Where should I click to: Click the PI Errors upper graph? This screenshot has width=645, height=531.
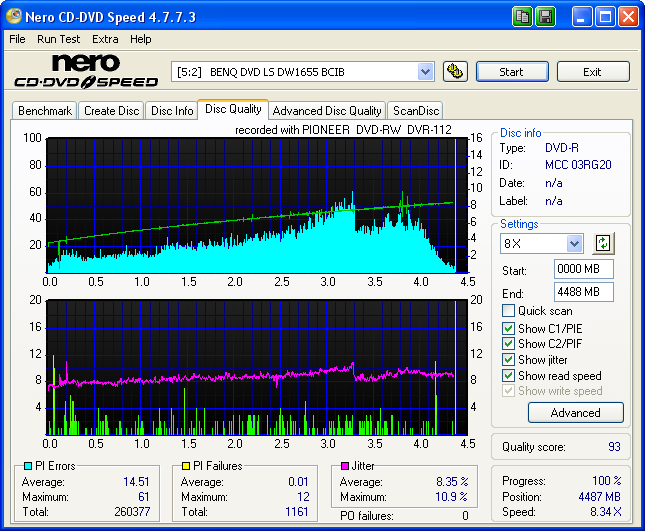pos(257,205)
